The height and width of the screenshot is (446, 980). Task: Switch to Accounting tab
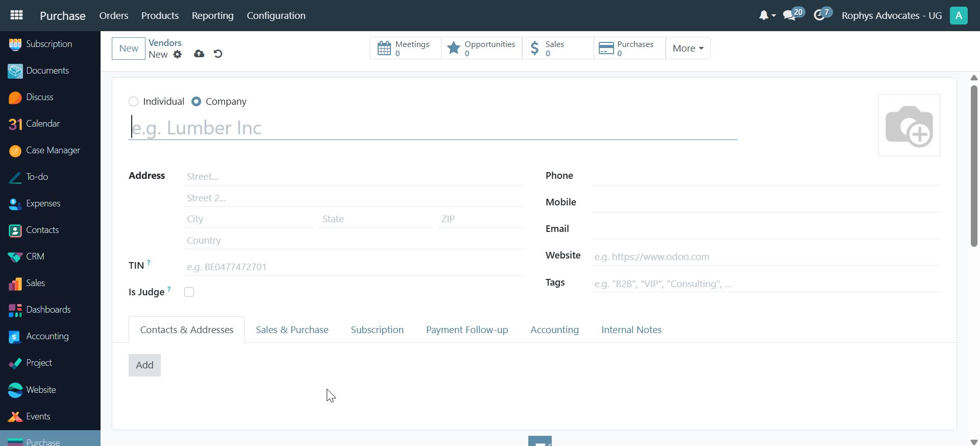(554, 330)
